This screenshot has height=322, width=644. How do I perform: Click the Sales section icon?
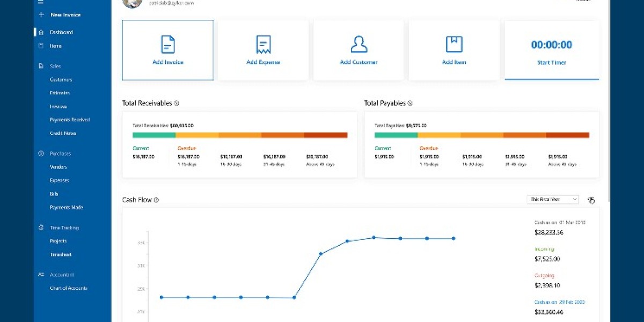(41, 66)
